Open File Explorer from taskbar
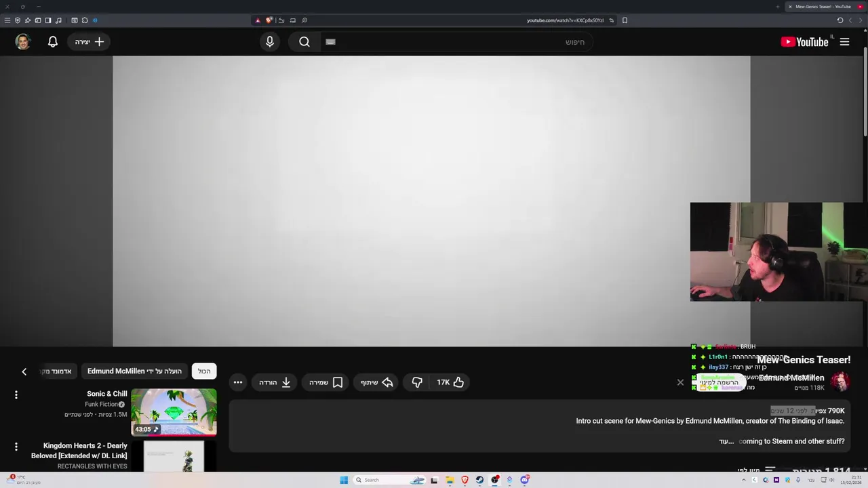This screenshot has height=488, width=868. (x=450, y=480)
